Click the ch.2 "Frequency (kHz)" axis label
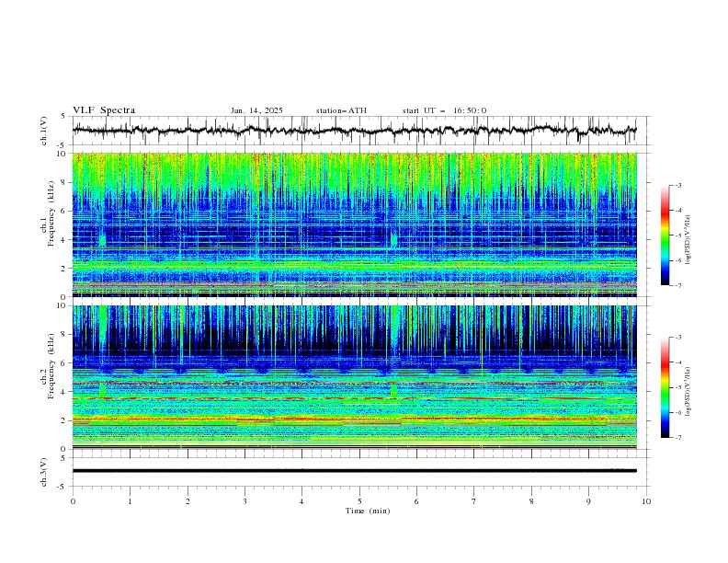728x563 pixels. (51, 365)
